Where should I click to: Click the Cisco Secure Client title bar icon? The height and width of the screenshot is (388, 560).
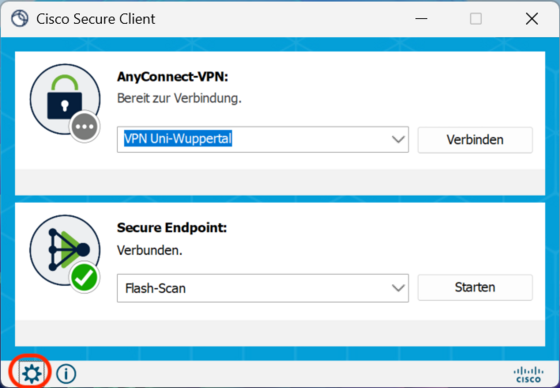[x=19, y=19]
